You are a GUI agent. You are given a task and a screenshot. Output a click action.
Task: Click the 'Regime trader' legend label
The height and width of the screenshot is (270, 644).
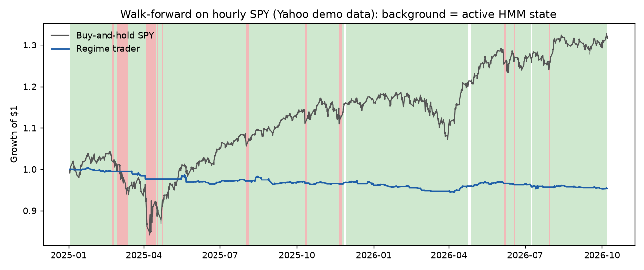tap(108, 48)
